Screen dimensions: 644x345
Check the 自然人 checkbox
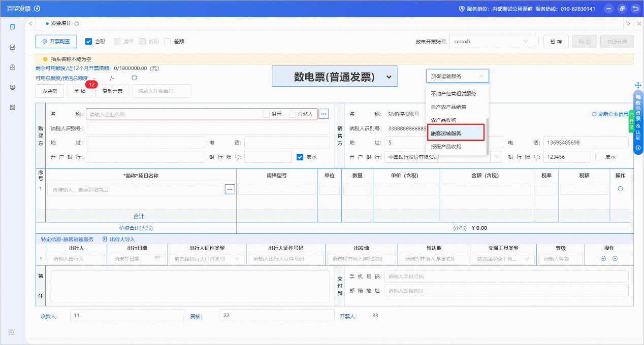click(293, 114)
